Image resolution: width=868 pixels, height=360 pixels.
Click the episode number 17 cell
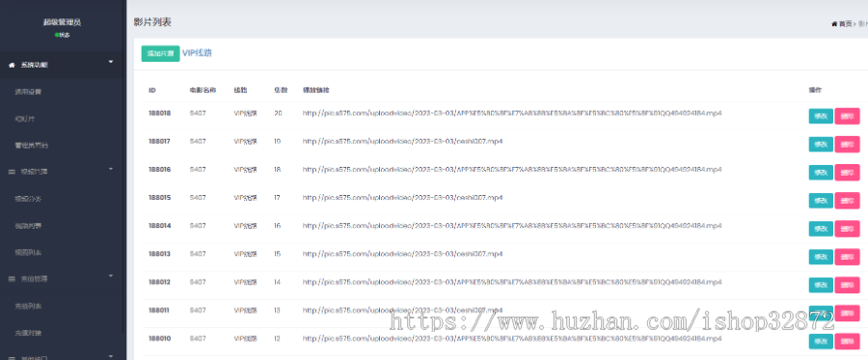[278, 198]
